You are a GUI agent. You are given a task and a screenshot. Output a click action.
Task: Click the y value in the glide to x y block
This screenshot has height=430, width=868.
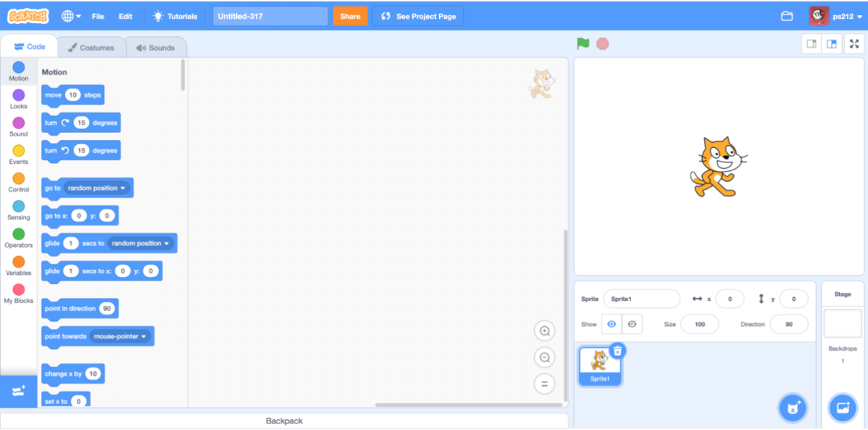pos(150,271)
